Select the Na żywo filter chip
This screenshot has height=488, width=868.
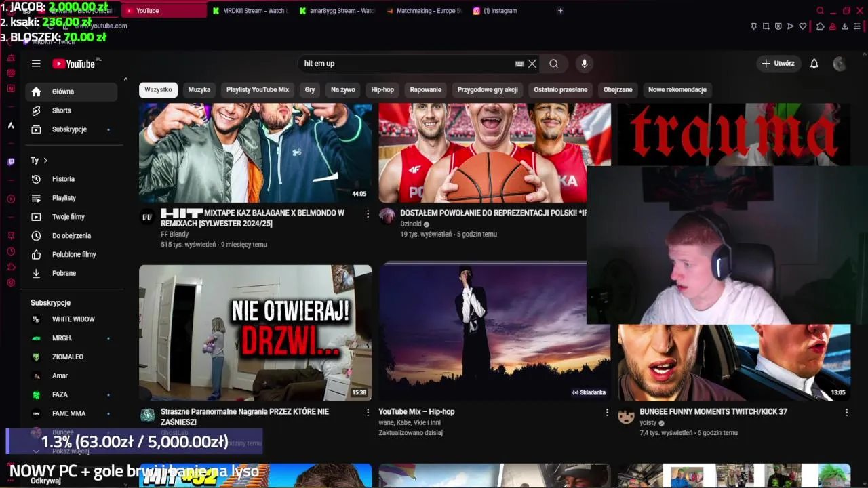343,89
